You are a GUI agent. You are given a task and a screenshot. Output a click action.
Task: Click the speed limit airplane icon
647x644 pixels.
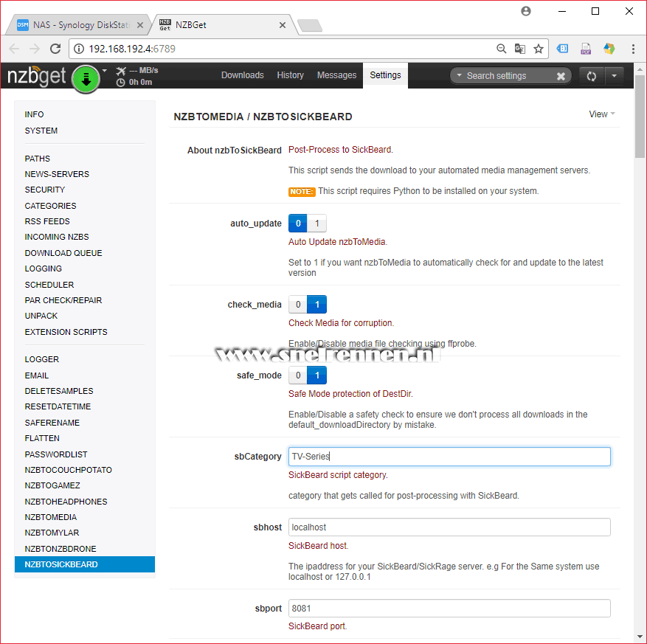point(120,71)
